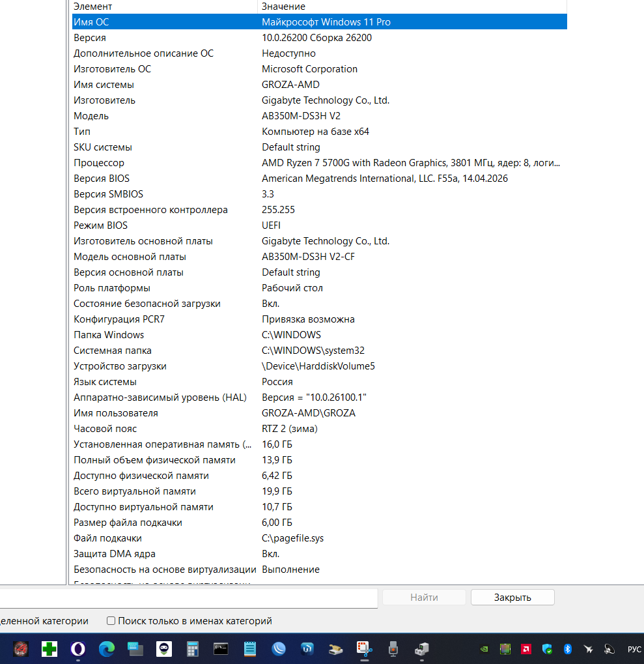644x664 pixels.
Task: Click the Элемент column header
Action: point(165,7)
